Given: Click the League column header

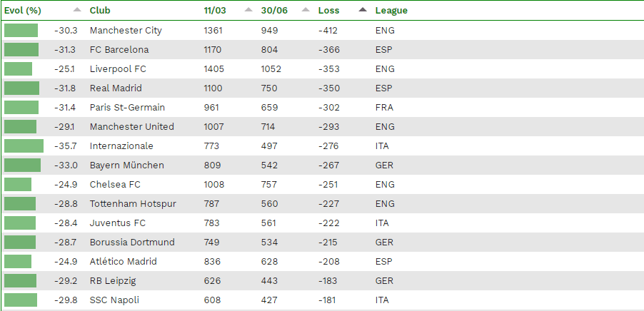Looking at the screenshot, I should point(391,11).
